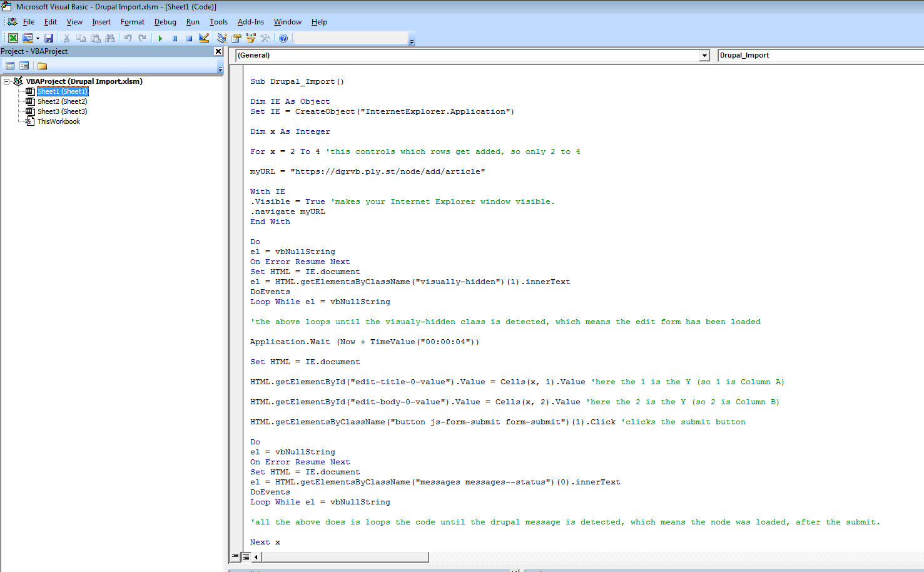Click Procedure View button at bottom-left
This screenshot has height=572, width=924.
(235, 556)
